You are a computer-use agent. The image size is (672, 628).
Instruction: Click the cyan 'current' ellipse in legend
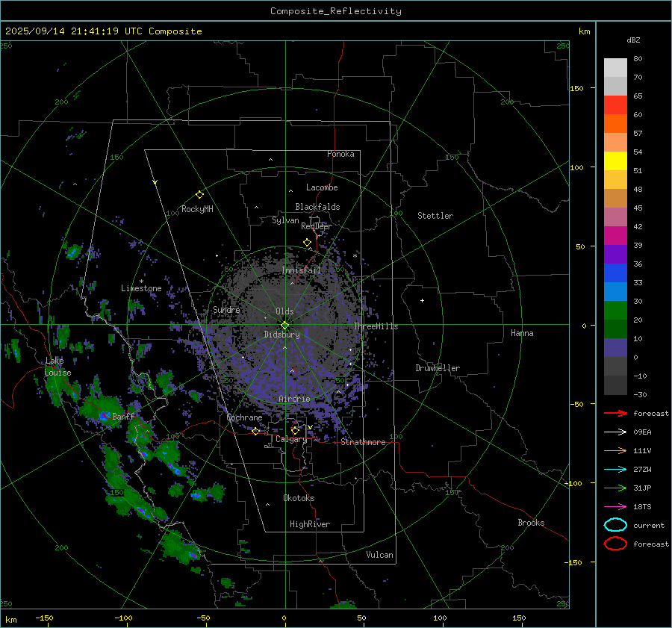[615, 525]
